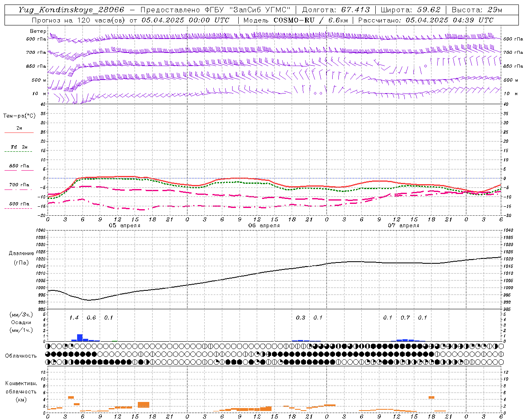Click the Td 2м legend label
This screenshot has height=420, width=525.
coord(19,147)
